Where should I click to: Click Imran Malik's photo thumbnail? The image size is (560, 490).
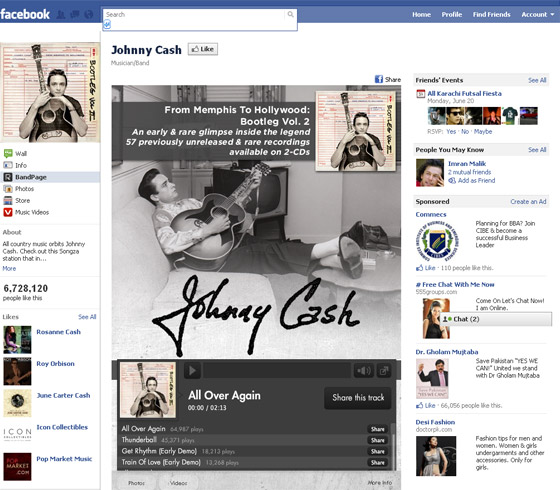pos(430,173)
